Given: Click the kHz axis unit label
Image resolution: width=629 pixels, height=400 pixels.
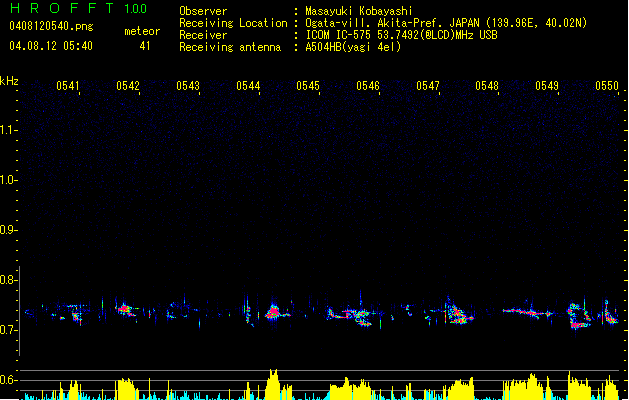Looking at the screenshot, I should tap(9, 81).
